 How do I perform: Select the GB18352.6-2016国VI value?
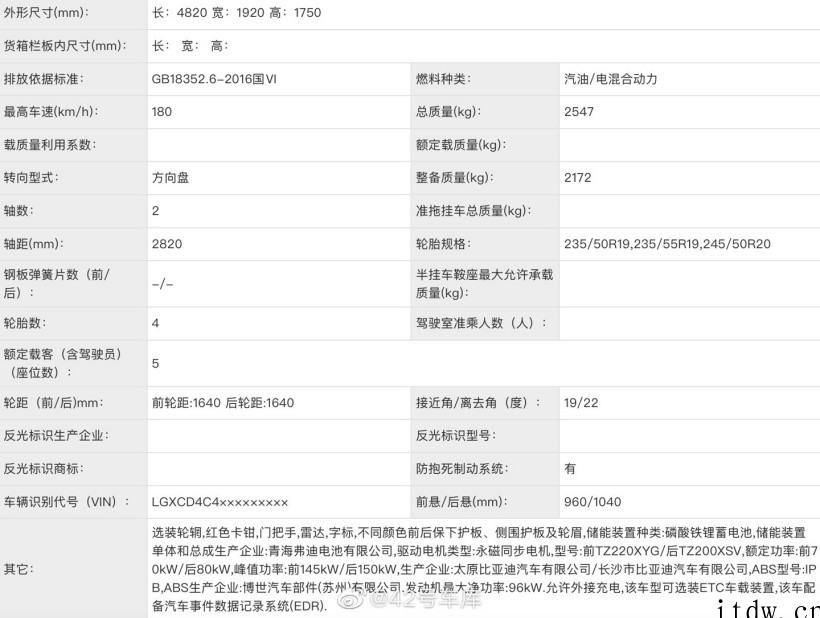pyautogui.click(x=214, y=79)
